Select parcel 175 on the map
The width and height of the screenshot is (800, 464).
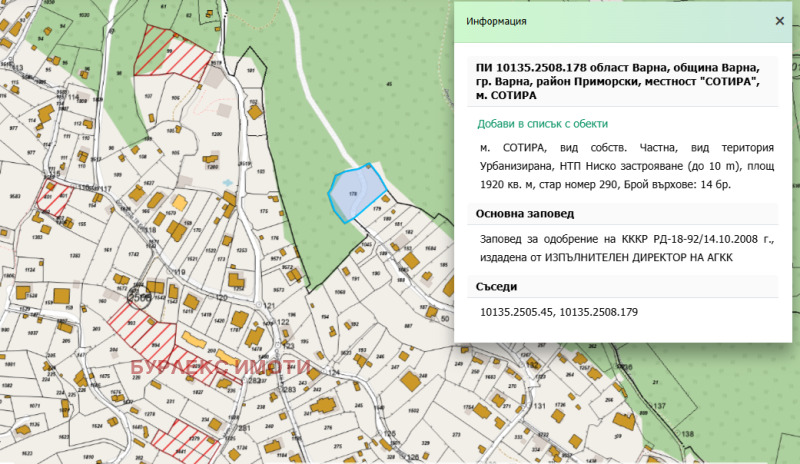(264, 211)
